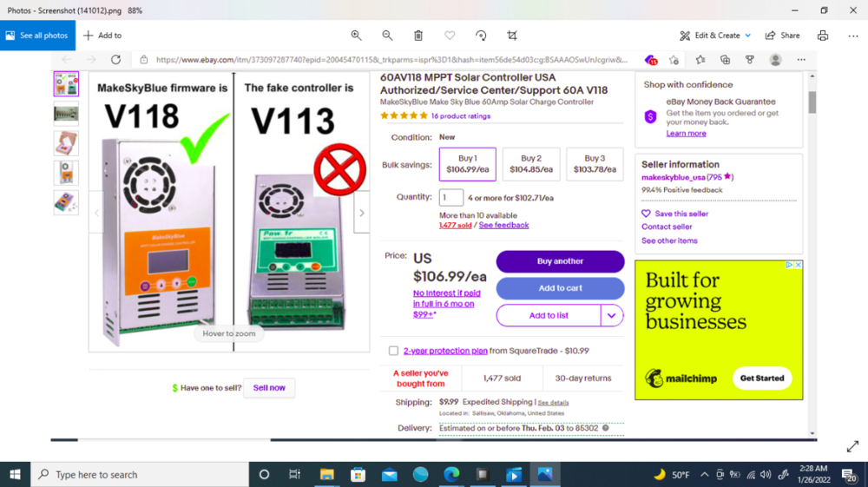Click the zoom in magnifier icon

point(356,36)
